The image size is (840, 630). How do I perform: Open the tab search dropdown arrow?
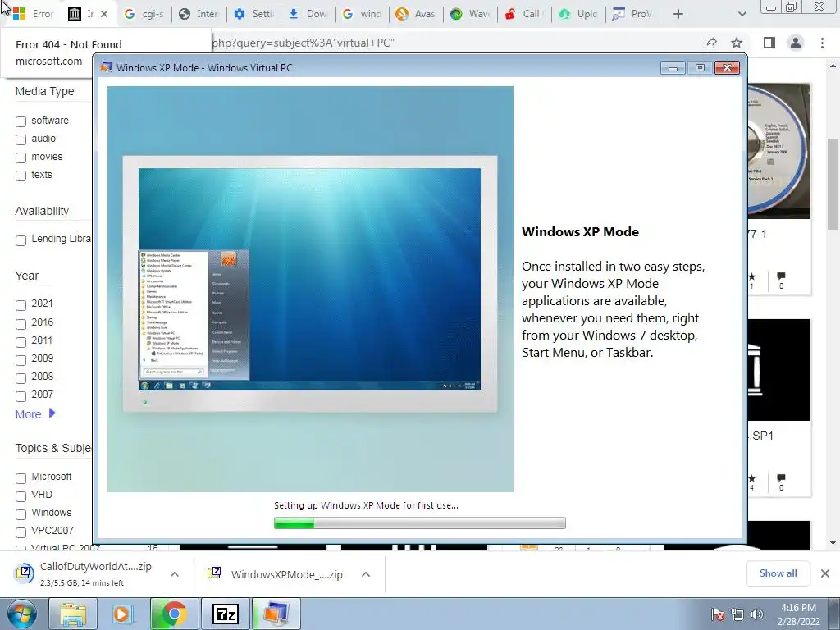coord(742,14)
